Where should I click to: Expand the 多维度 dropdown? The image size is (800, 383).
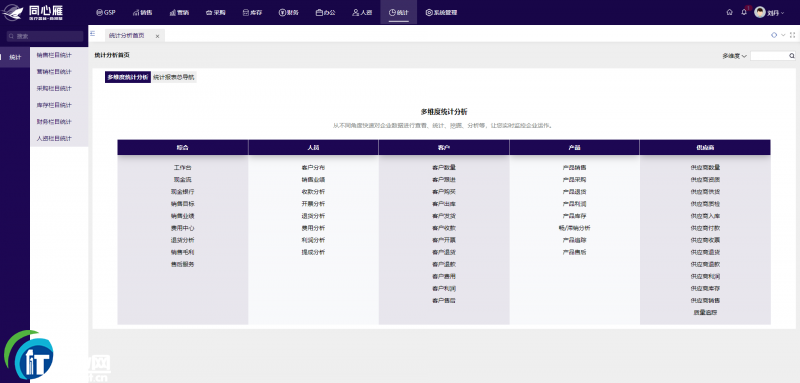point(735,56)
